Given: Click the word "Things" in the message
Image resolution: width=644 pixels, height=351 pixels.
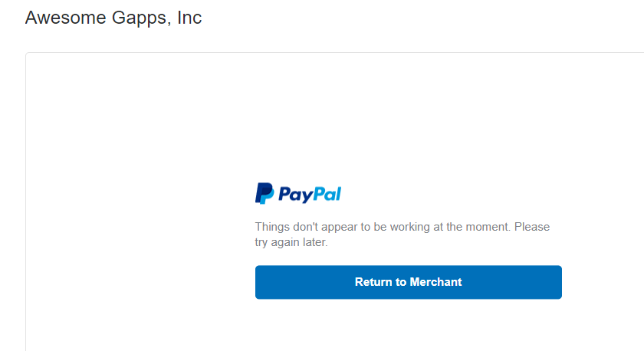Looking at the screenshot, I should [272, 227].
